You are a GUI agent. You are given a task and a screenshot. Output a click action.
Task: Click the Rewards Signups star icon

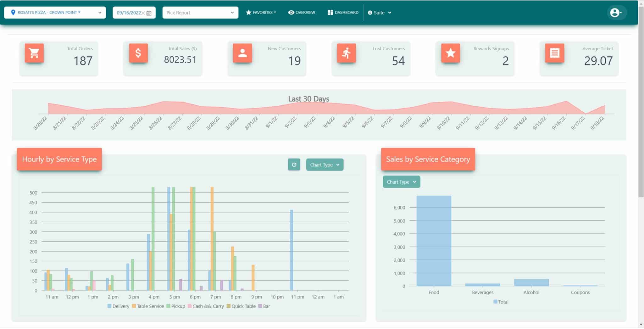(x=450, y=53)
